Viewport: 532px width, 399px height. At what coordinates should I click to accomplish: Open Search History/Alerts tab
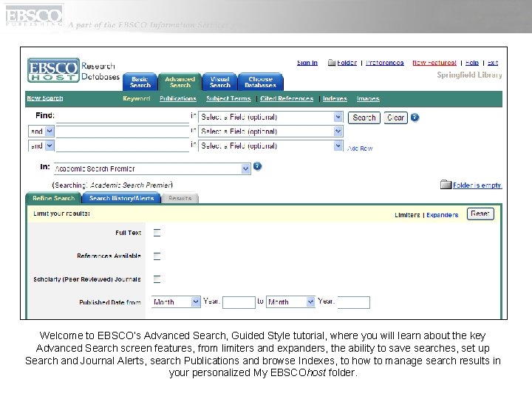[x=121, y=198]
